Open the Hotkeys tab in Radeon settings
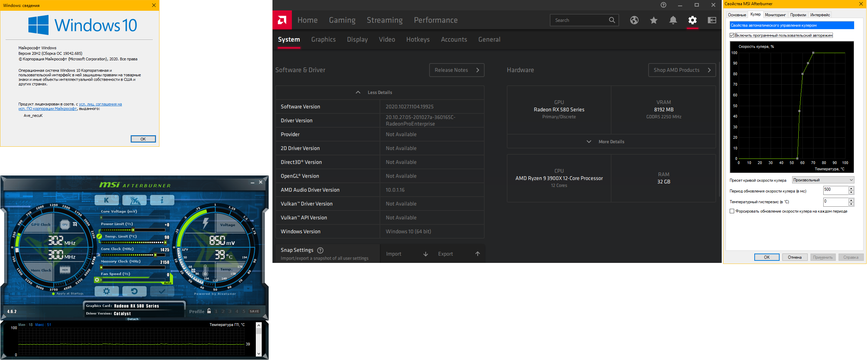 [x=418, y=40]
